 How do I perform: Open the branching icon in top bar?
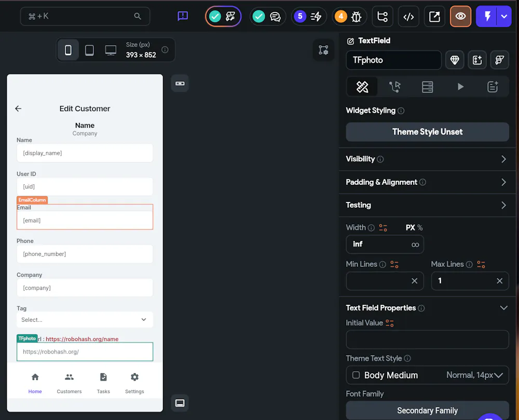(x=383, y=16)
